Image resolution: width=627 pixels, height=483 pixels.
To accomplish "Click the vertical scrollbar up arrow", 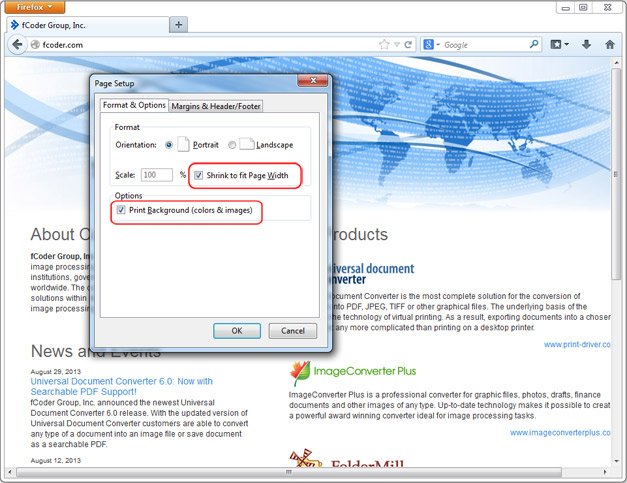I will 616,63.
